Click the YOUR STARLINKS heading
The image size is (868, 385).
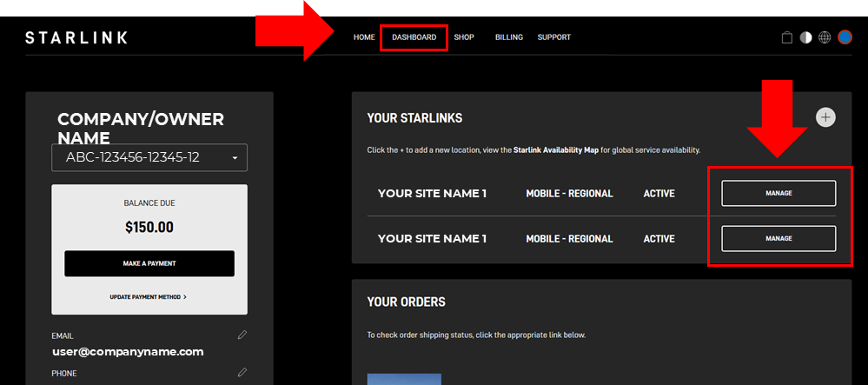pyautogui.click(x=414, y=118)
